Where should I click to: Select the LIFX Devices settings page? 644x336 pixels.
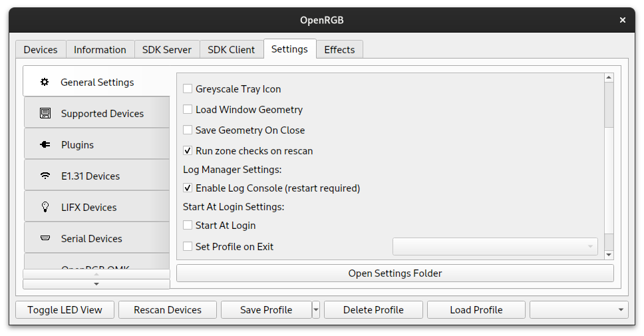click(x=96, y=207)
